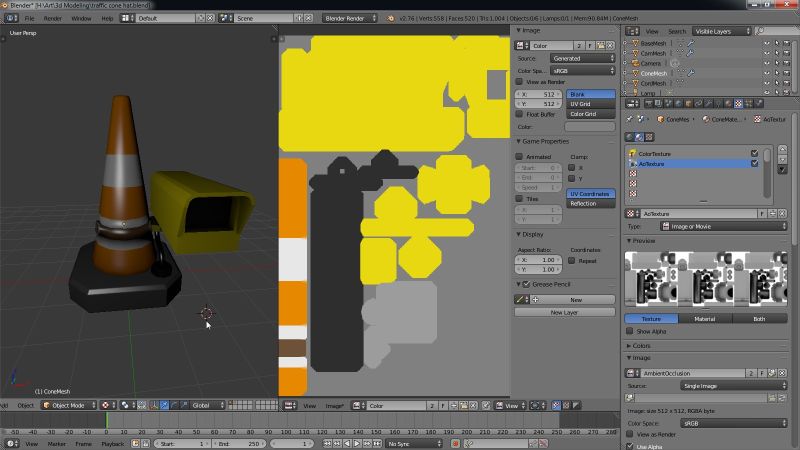This screenshot has width=800, height=450.
Task: Open the Render menu
Action: (53, 18)
